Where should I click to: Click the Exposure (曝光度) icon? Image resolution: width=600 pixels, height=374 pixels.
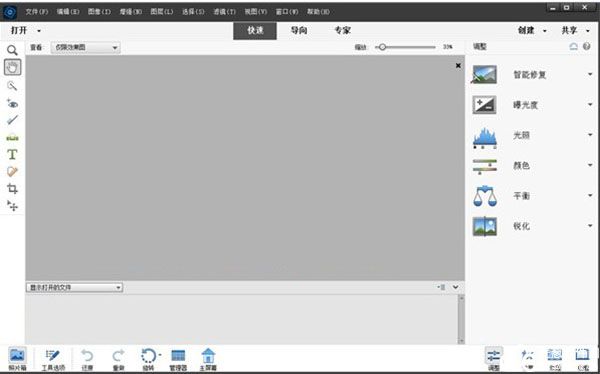coord(485,105)
